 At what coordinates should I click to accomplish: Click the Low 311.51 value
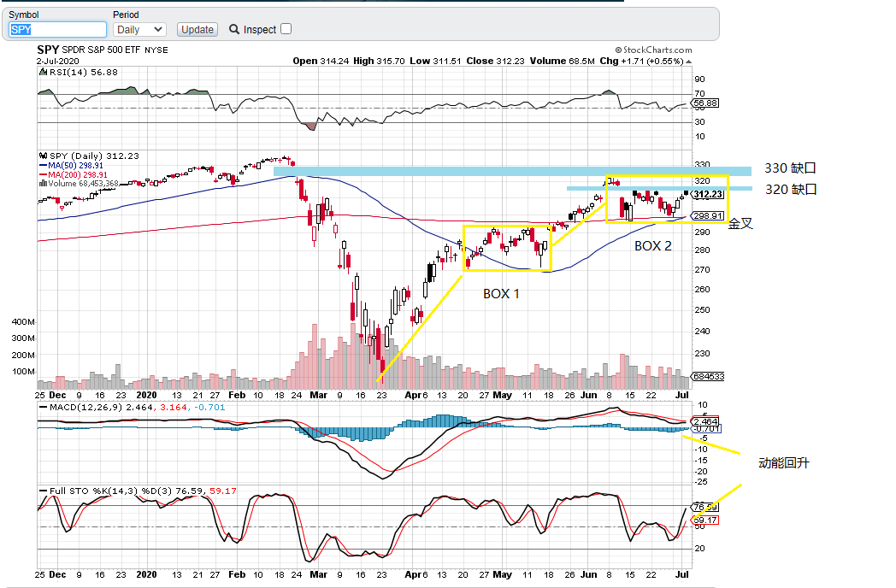(435, 62)
